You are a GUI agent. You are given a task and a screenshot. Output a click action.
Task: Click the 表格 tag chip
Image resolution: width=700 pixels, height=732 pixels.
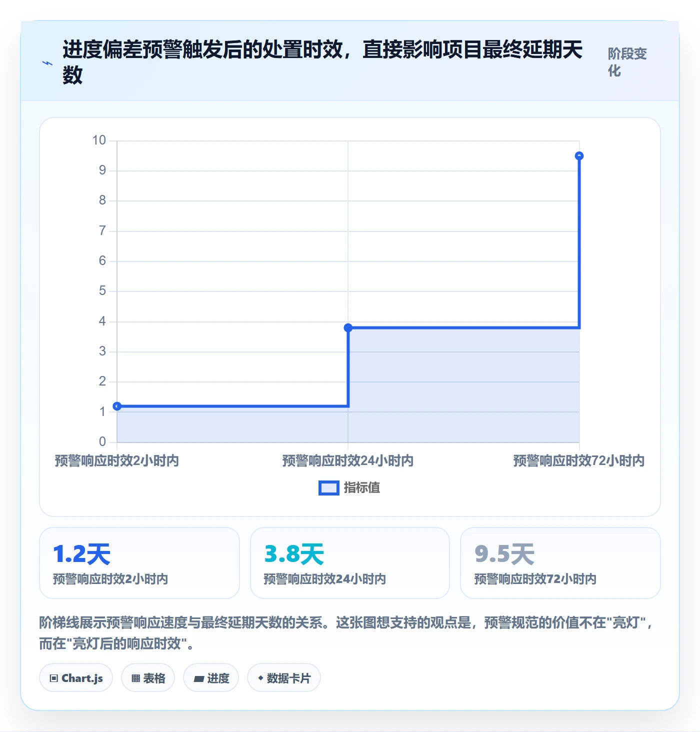click(x=148, y=678)
